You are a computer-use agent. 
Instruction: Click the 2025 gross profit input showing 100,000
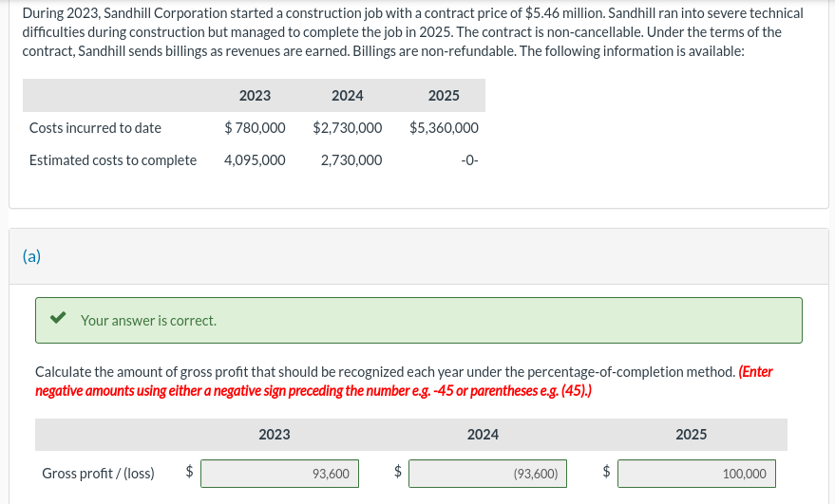point(696,474)
